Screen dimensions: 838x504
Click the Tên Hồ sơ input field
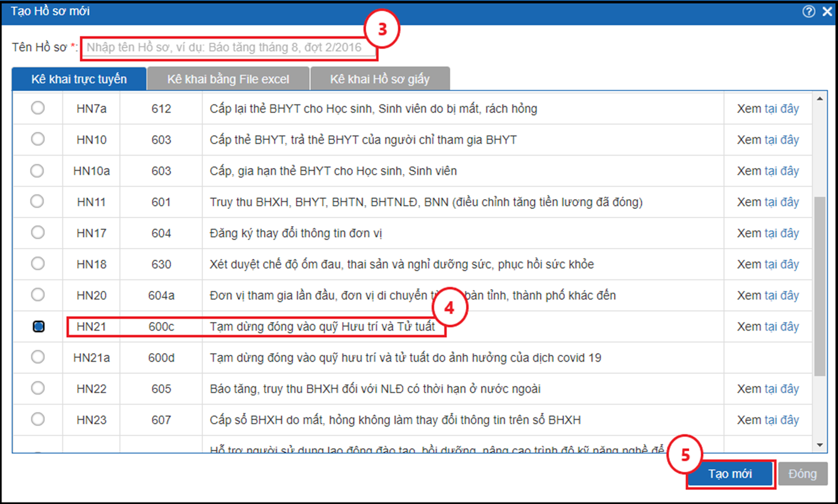coord(229,48)
